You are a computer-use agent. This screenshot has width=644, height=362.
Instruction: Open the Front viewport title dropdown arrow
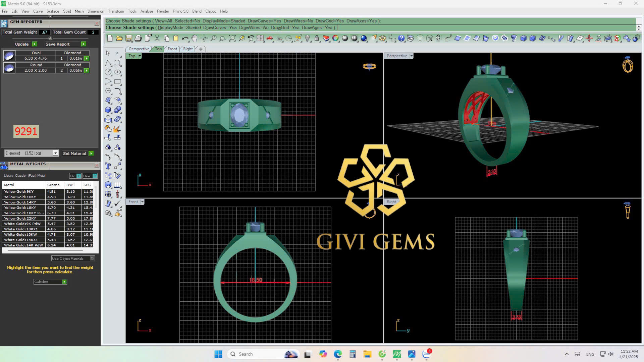point(143,202)
